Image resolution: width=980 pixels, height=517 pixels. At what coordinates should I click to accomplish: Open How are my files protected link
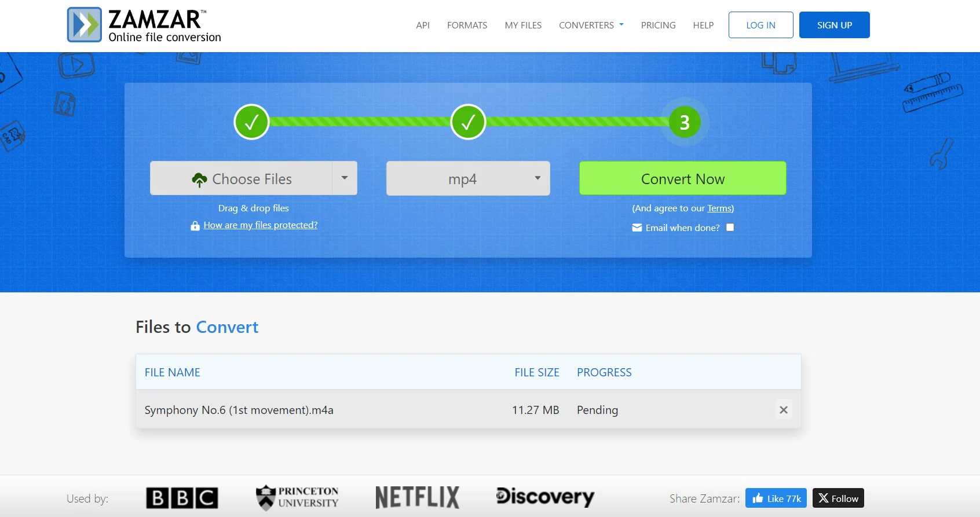tap(261, 225)
